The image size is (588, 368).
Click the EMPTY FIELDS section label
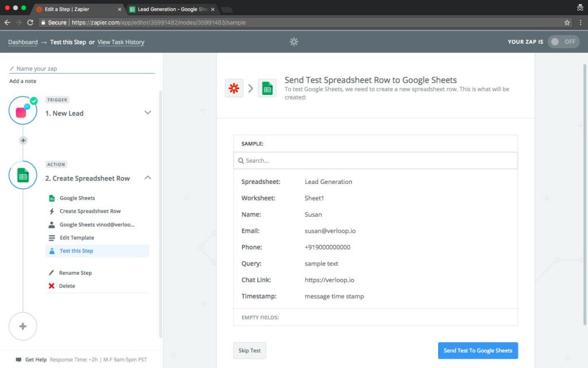260,317
